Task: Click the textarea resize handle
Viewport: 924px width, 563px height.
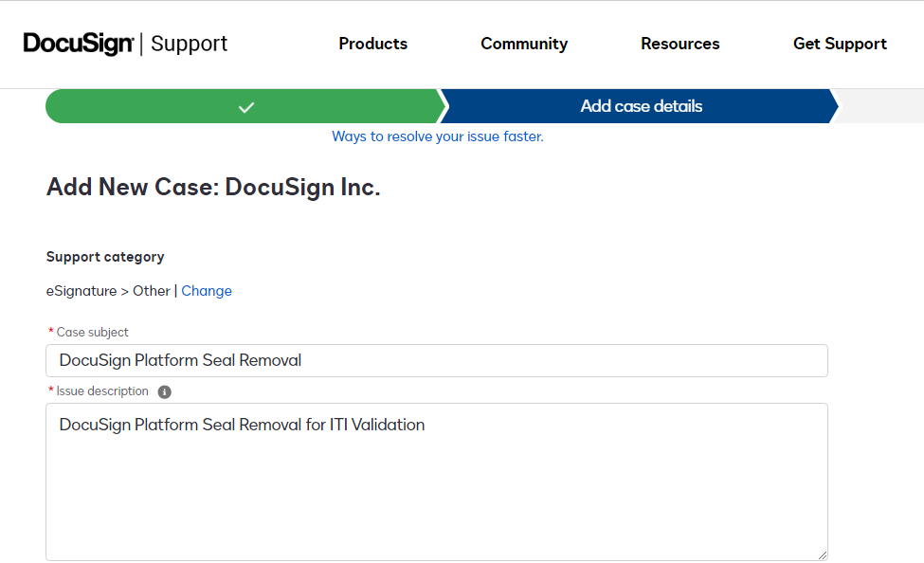Action: [822, 554]
